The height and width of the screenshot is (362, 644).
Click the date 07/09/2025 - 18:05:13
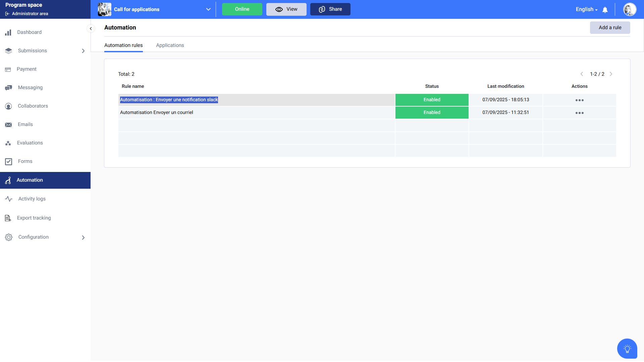[505, 100]
